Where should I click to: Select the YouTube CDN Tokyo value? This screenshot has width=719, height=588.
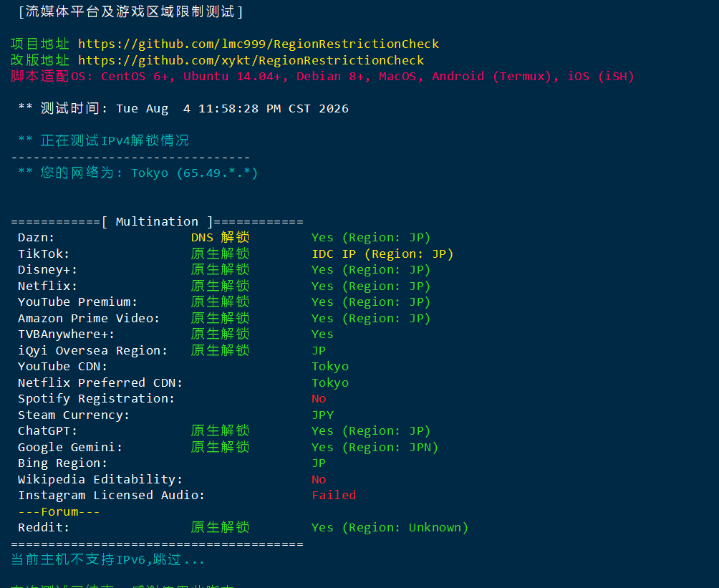click(x=330, y=367)
